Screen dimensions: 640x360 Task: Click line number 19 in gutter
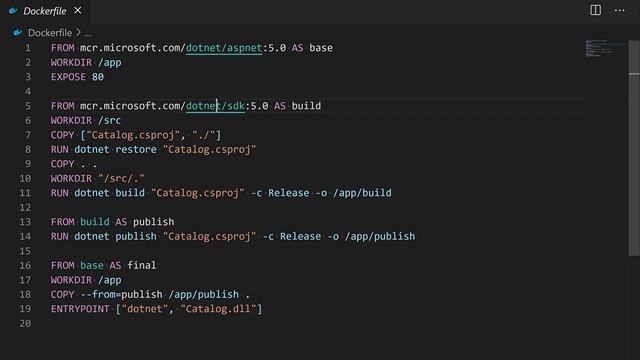click(25, 309)
